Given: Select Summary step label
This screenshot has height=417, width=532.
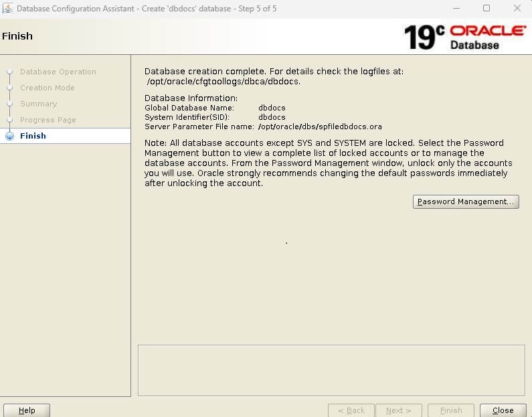Looking at the screenshot, I should pyautogui.click(x=38, y=104).
